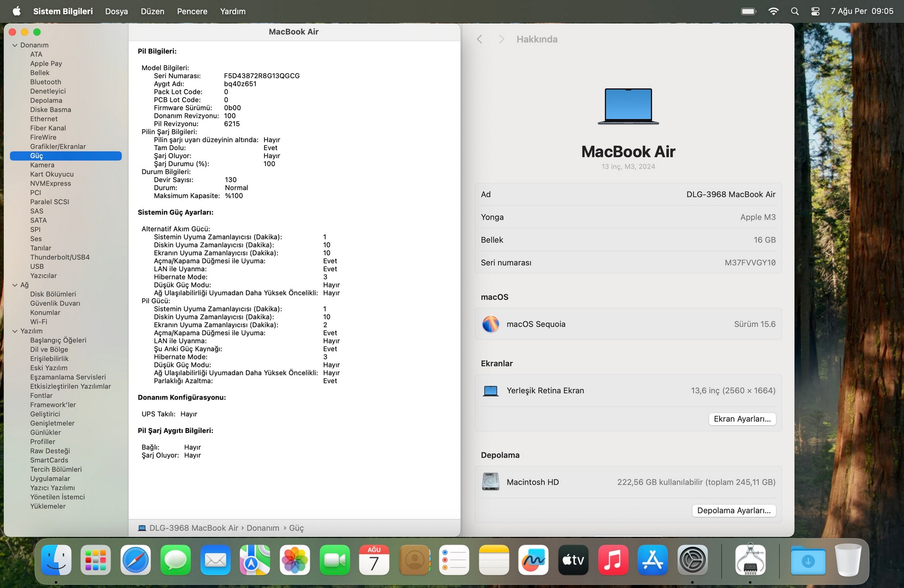Launch FaceTime from the Dock
The width and height of the screenshot is (904, 588).
coord(334,560)
